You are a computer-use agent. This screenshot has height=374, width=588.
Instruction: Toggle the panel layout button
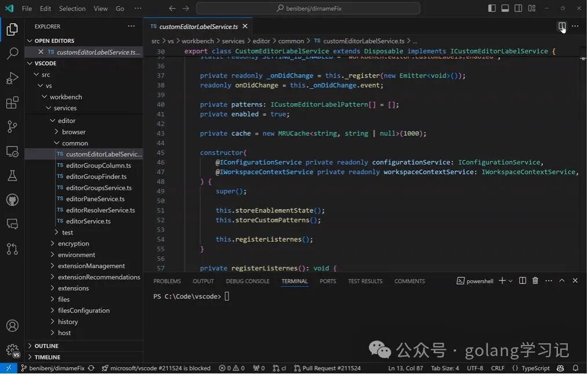tap(505, 9)
